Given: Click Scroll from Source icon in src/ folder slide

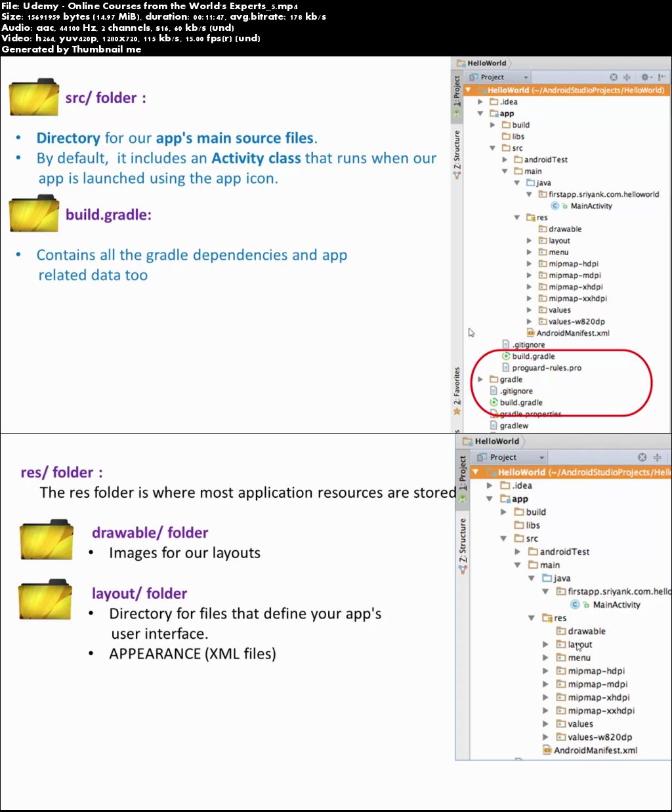Looking at the screenshot, I should [x=614, y=77].
